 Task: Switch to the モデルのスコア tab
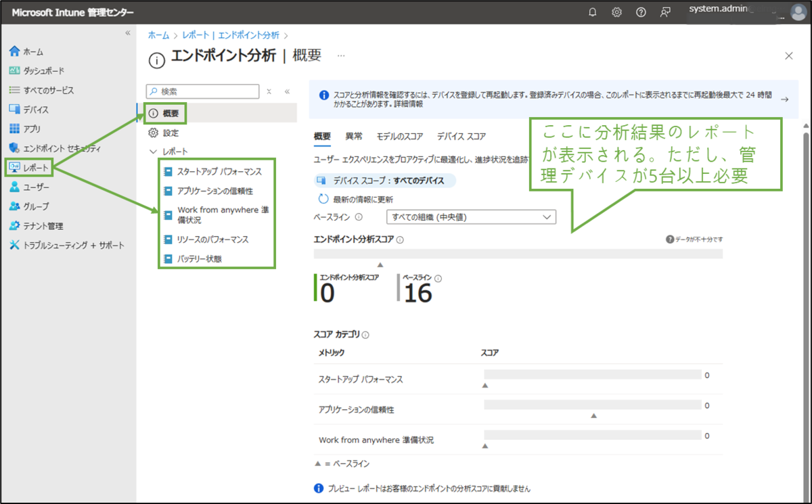tap(400, 136)
